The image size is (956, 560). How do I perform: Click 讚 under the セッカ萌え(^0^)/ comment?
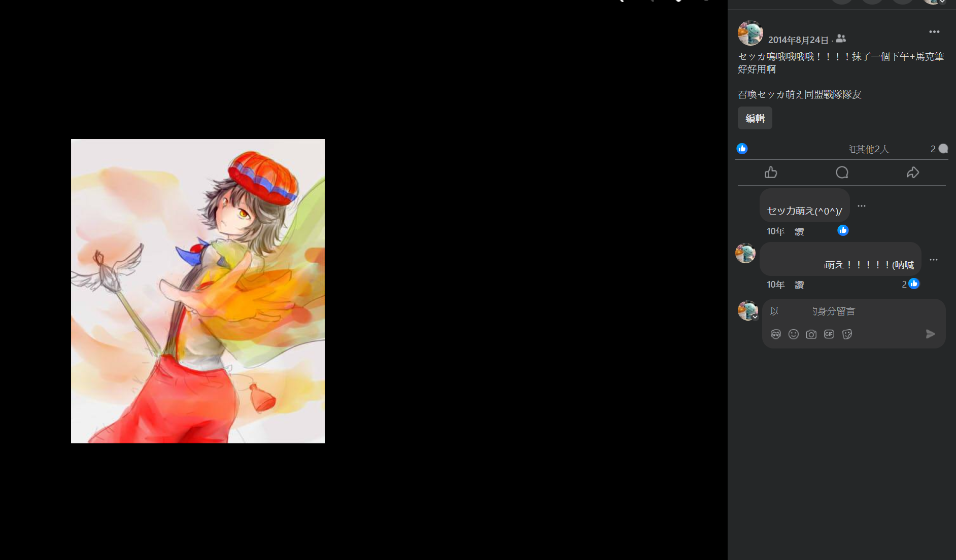coord(799,232)
